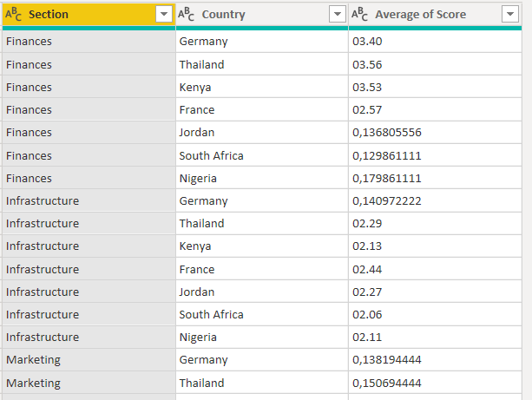This screenshot has height=400, width=532.
Task: Select the Finances cell beside Nigeria
Action: (x=89, y=178)
